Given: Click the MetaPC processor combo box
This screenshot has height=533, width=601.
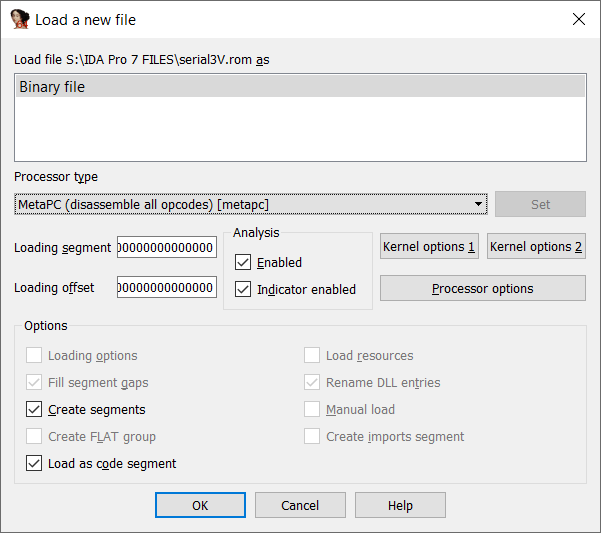Looking at the screenshot, I should (x=251, y=204).
